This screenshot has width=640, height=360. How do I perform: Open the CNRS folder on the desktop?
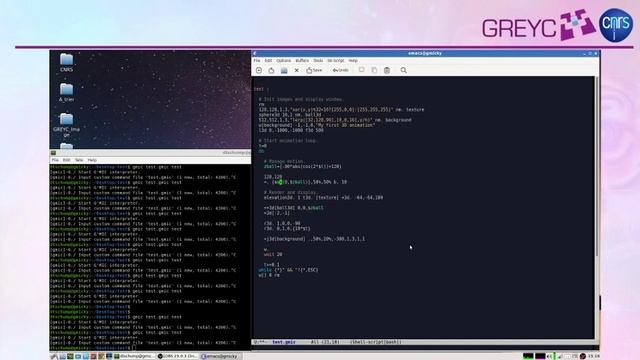[x=67, y=62]
